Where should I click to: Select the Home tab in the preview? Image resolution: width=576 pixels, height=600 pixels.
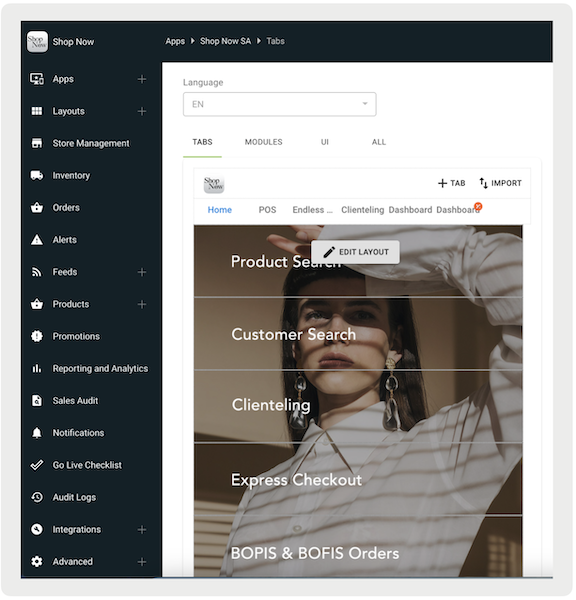point(220,210)
